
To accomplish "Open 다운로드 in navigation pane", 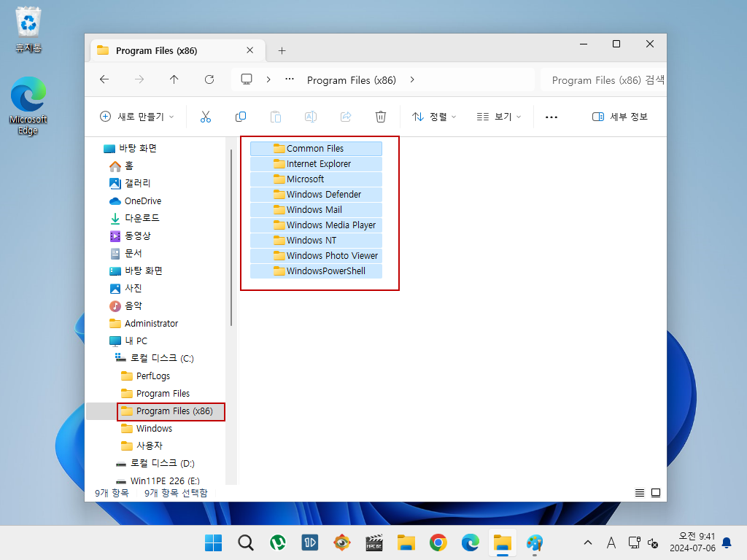I will tap(134, 218).
